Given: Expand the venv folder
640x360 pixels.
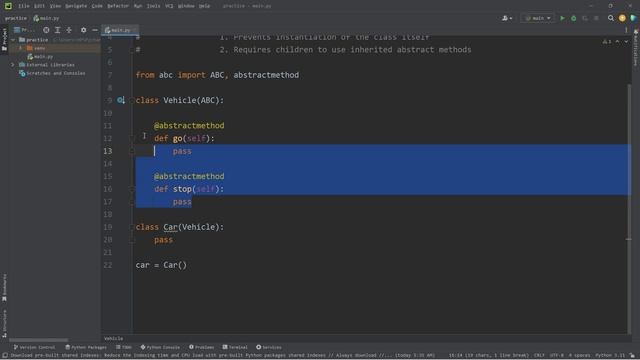Looking at the screenshot, I should coord(20,48).
